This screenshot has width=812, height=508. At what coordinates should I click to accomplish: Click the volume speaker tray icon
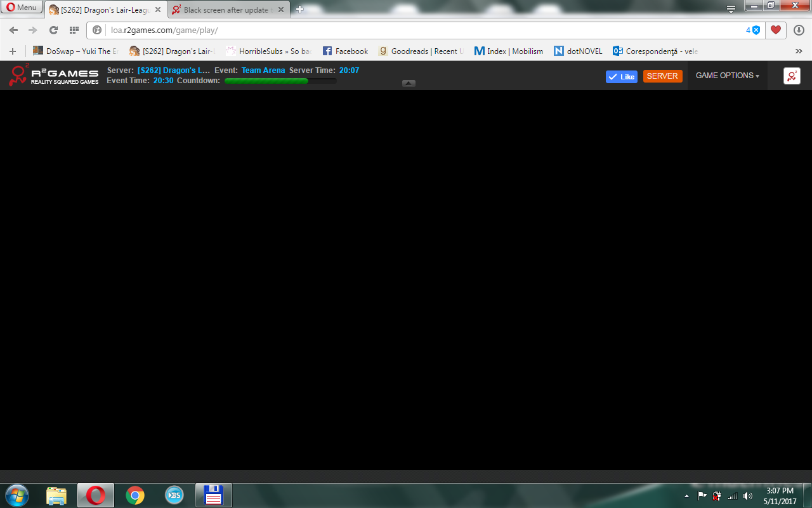748,496
